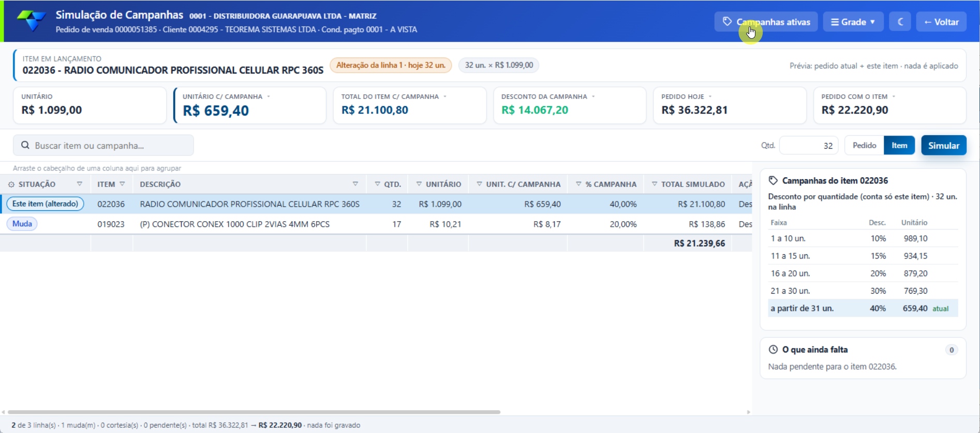This screenshot has height=433, width=980.
Task: Click the SITUAÇÃO column gear icon
Action: click(11, 184)
